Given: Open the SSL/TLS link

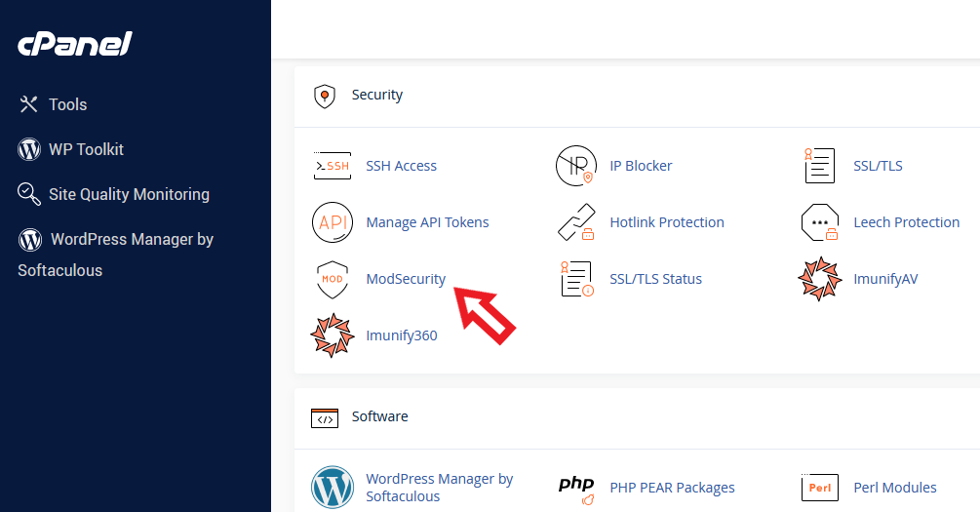Looking at the screenshot, I should click(x=878, y=167).
